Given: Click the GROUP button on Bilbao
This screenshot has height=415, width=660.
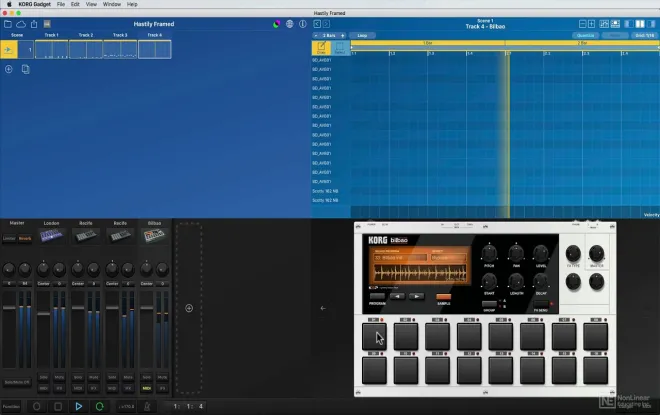Looking at the screenshot, I should pyautogui.click(x=489, y=303).
